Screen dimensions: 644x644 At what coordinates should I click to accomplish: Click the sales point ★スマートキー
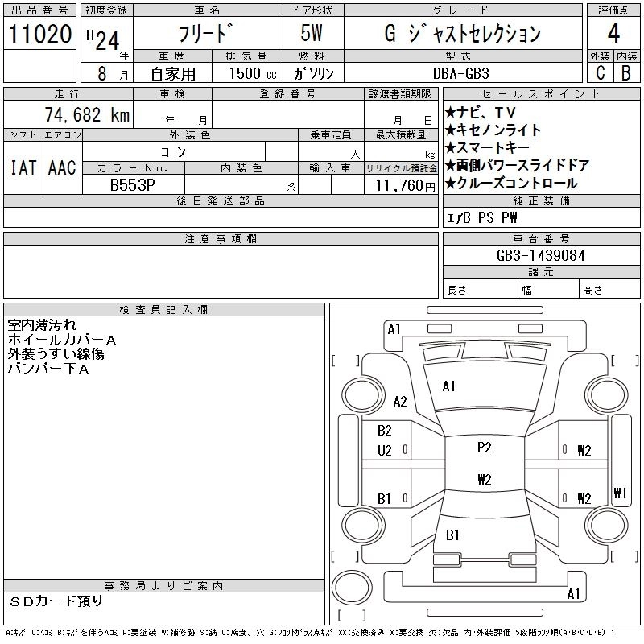487,147
